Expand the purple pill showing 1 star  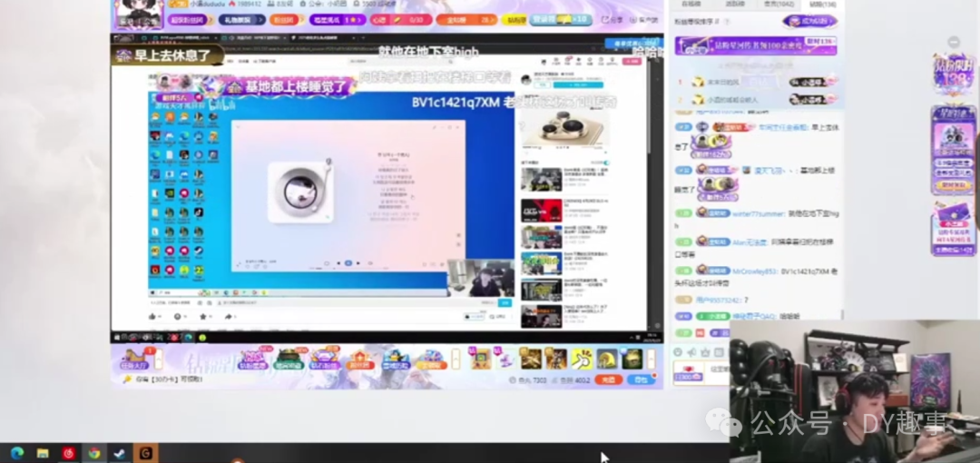click(338, 20)
